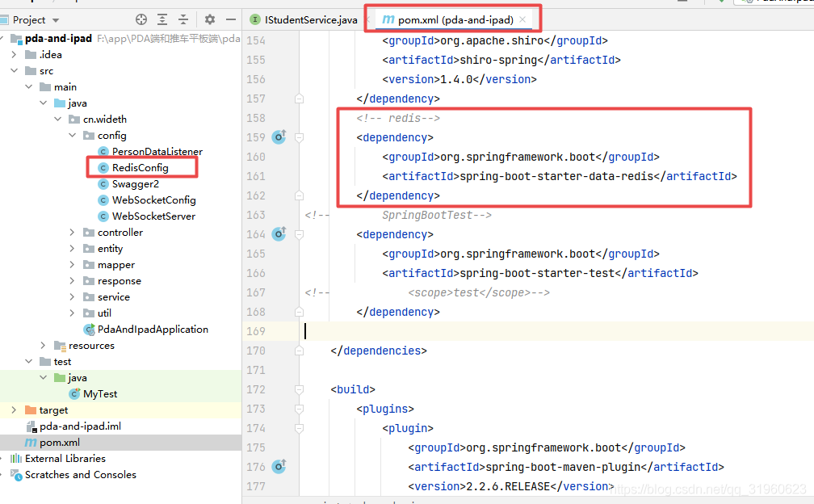This screenshot has height=504, width=814.
Task: Toggle code fold marker at line 157
Action: (299, 99)
